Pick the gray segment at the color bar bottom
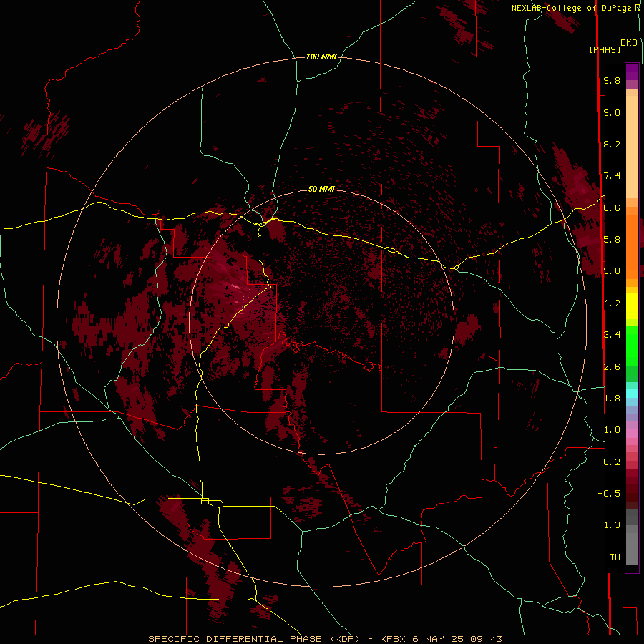 (x=632, y=545)
